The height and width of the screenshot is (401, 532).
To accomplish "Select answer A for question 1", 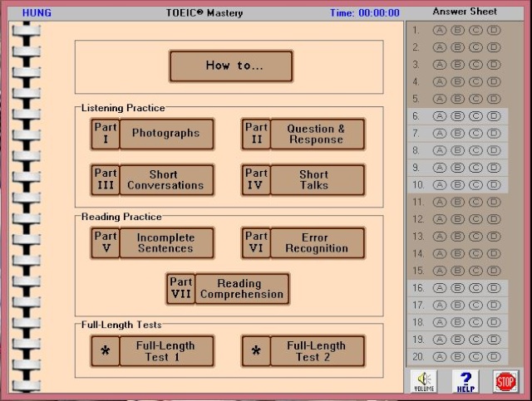I will (x=440, y=30).
